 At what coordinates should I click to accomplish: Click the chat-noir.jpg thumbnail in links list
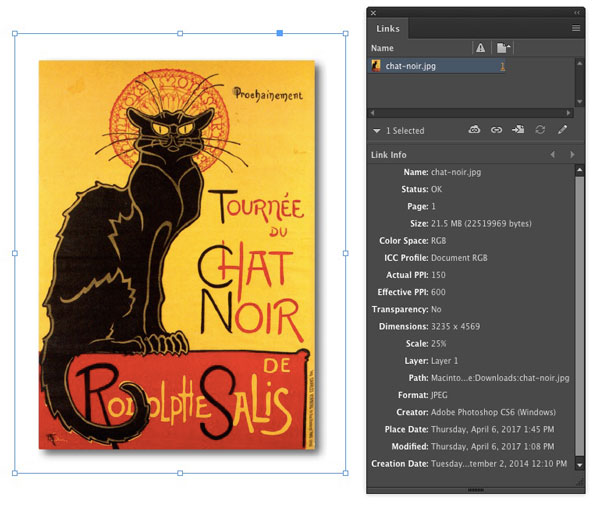[x=376, y=66]
